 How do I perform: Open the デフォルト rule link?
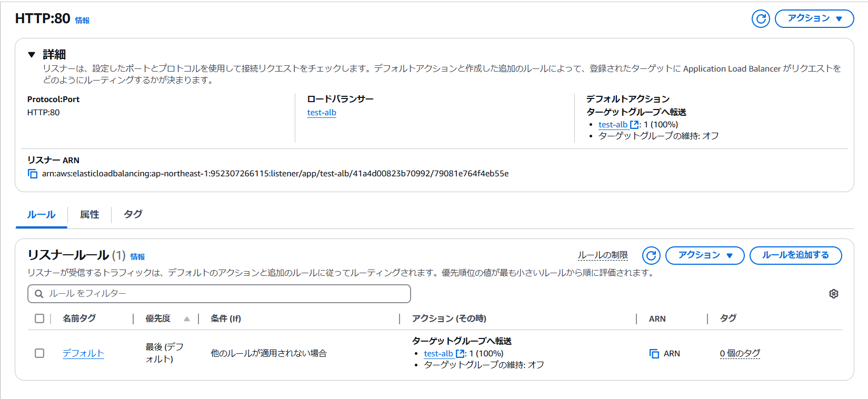(83, 353)
